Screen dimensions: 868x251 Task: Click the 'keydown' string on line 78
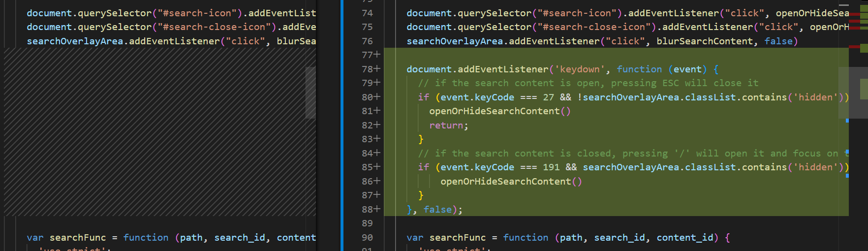pyautogui.click(x=580, y=69)
